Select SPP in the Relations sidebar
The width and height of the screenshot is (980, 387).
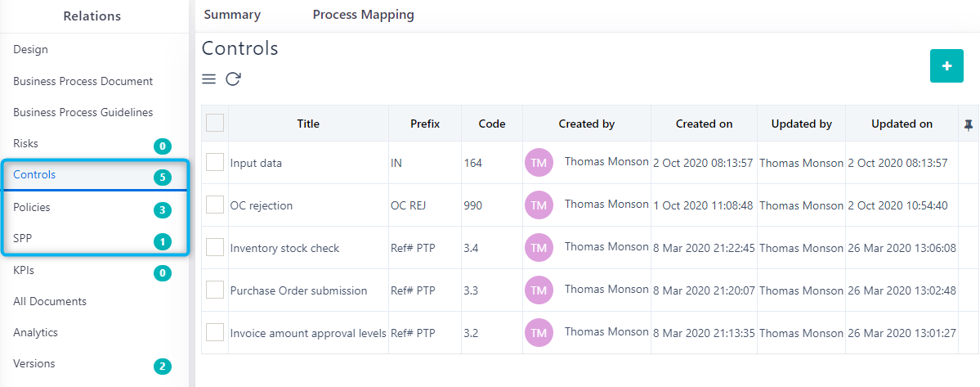pos(23,238)
